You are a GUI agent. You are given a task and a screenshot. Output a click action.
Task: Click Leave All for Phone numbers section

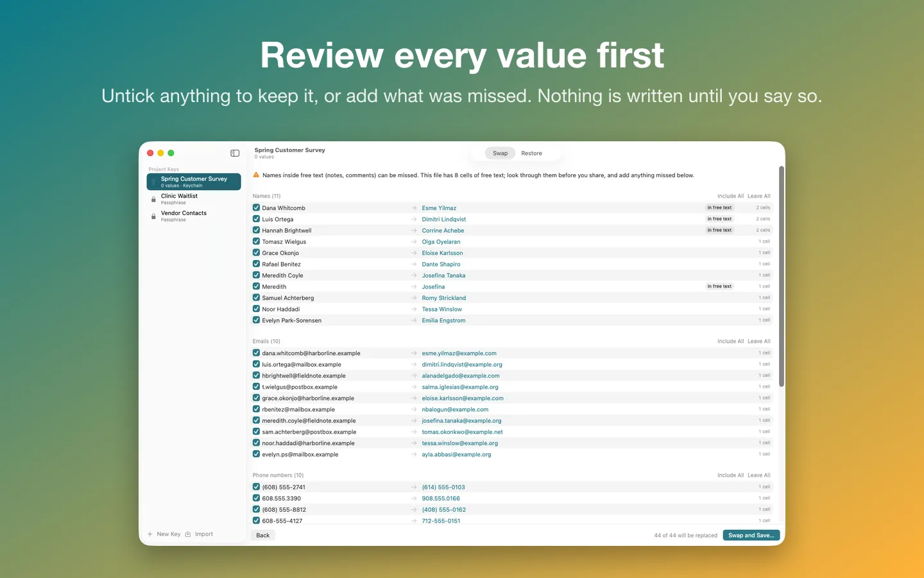[x=759, y=475]
